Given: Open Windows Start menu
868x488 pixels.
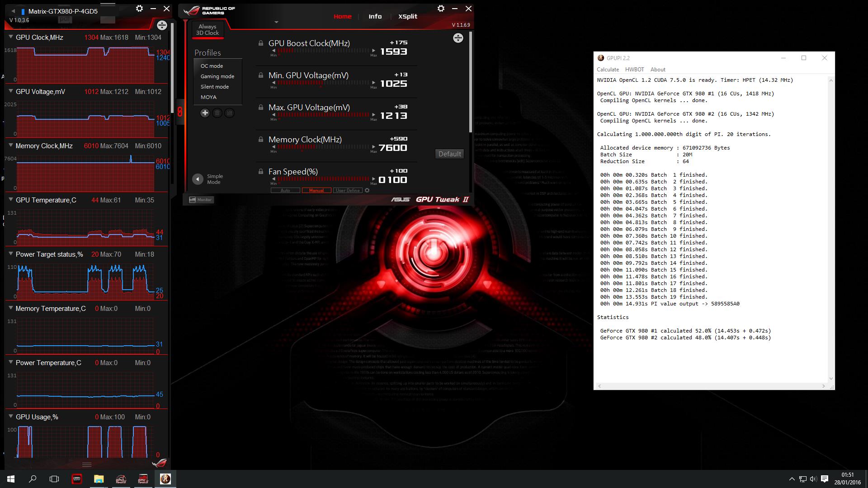Looking at the screenshot, I should pos(11,479).
